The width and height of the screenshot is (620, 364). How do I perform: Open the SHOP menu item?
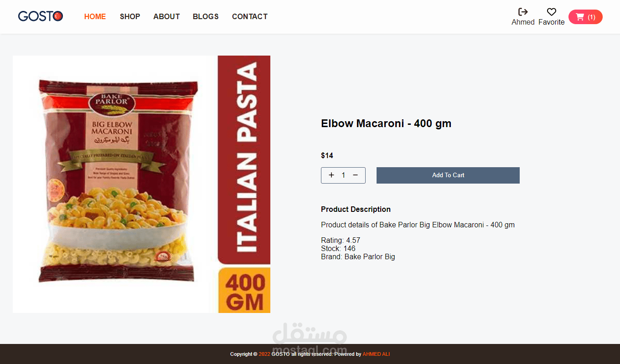tap(130, 16)
